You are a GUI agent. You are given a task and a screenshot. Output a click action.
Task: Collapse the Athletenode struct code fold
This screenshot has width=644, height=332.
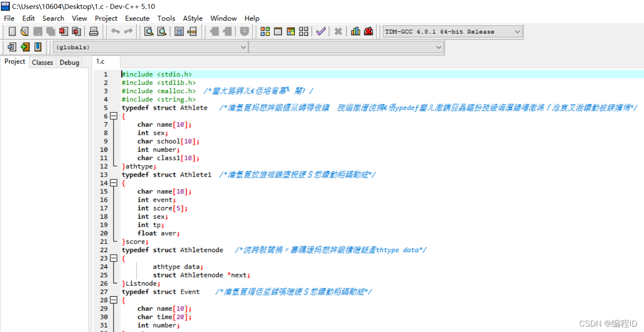113,258
